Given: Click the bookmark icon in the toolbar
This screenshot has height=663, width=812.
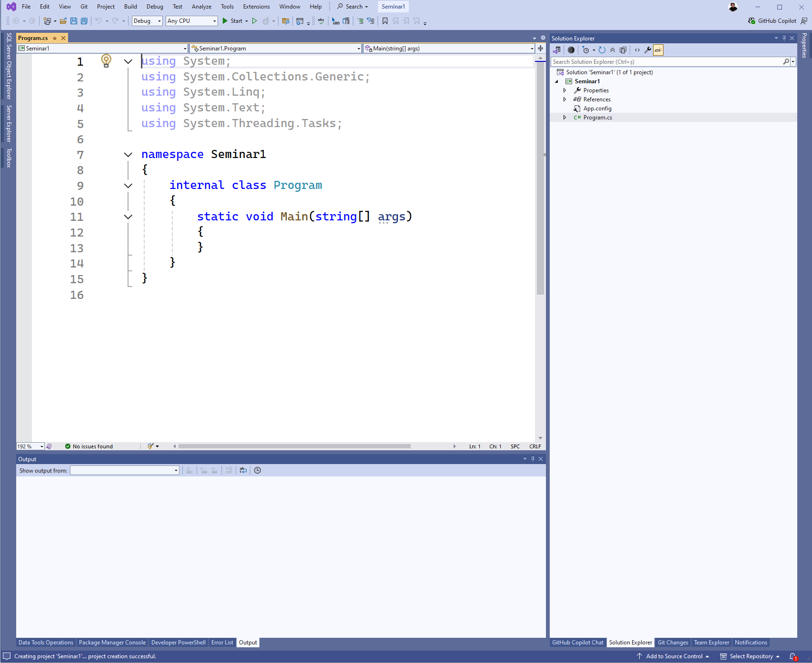Looking at the screenshot, I should [x=385, y=21].
